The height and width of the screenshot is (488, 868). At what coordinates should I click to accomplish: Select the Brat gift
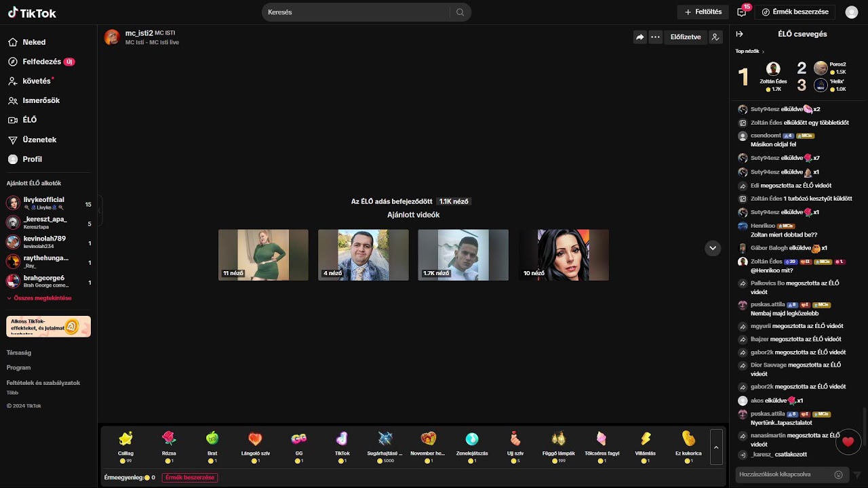pos(212,447)
